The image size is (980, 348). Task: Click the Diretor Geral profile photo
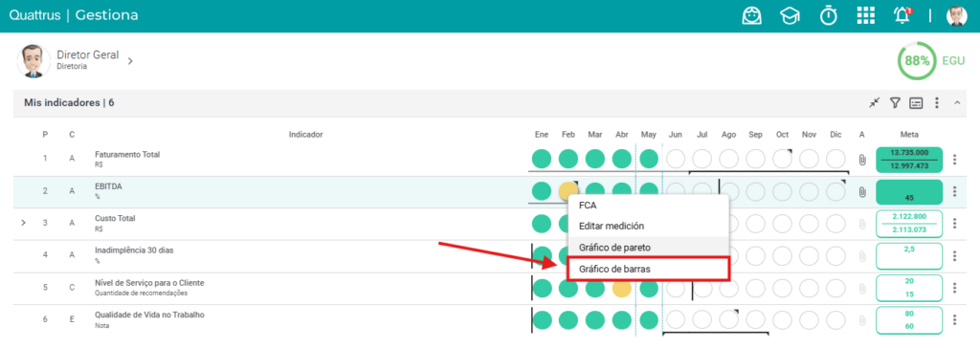(33, 60)
